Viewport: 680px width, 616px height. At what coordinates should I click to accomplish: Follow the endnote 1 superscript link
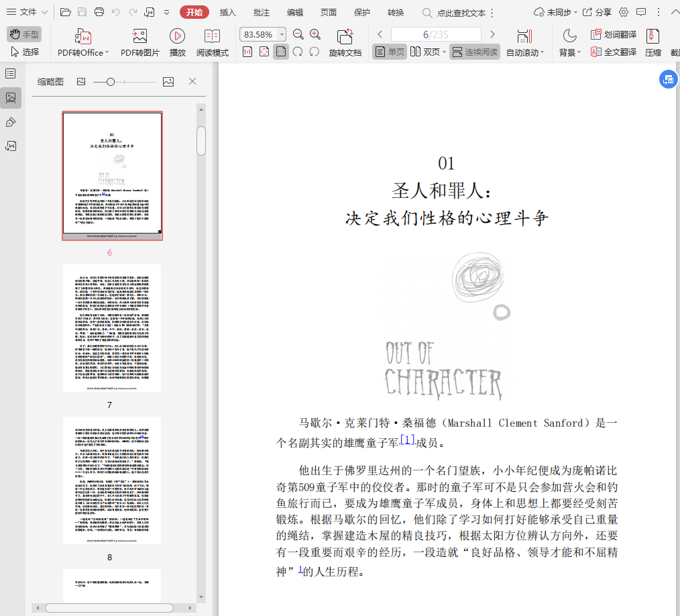coord(300,569)
